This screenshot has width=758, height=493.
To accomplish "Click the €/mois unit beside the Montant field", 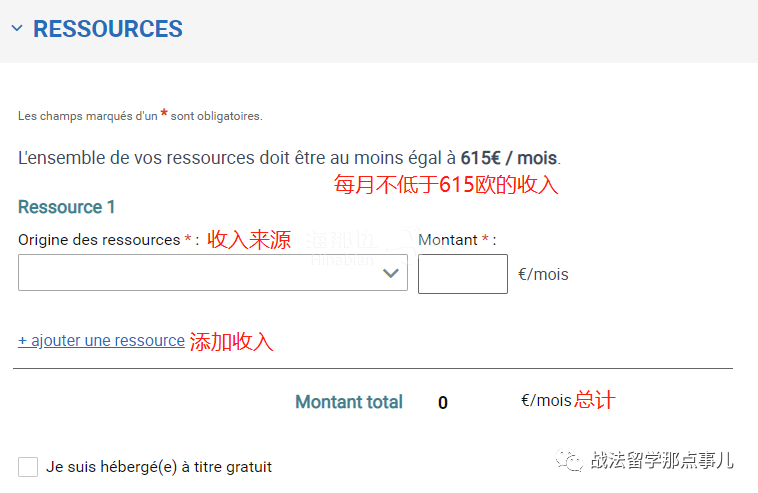I will tap(543, 273).
